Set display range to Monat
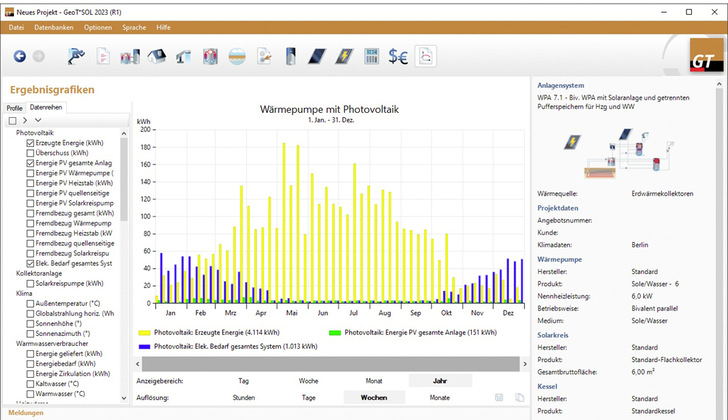The width and height of the screenshot is (728, 420). point(373,381)
